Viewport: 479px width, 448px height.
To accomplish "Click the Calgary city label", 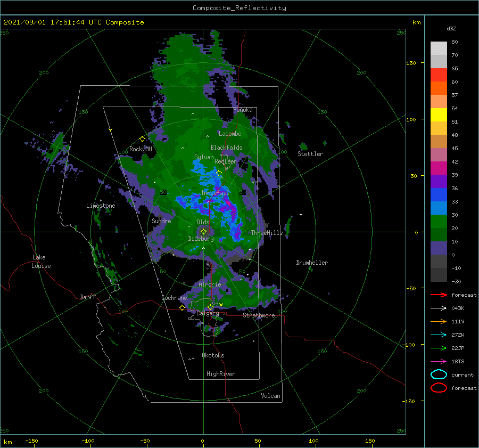I will 208,313.
